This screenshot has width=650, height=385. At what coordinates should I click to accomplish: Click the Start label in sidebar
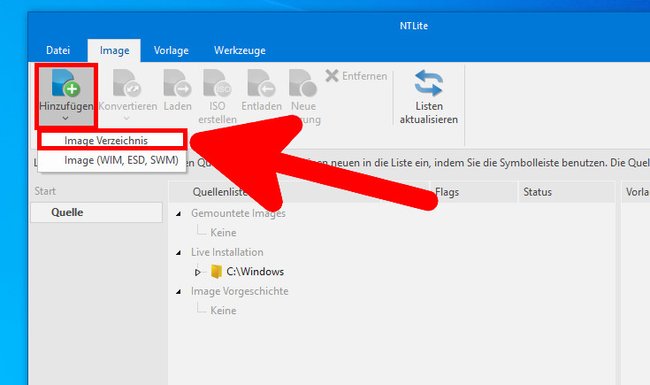pyautogui.click(x=45, y=191)
